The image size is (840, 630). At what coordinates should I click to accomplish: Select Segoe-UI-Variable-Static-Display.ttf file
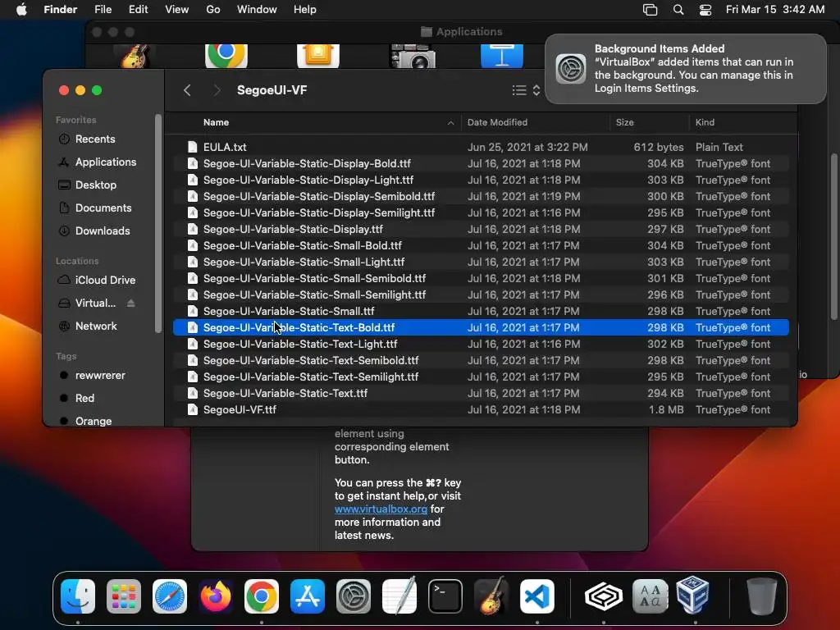(x=481, y=230)
